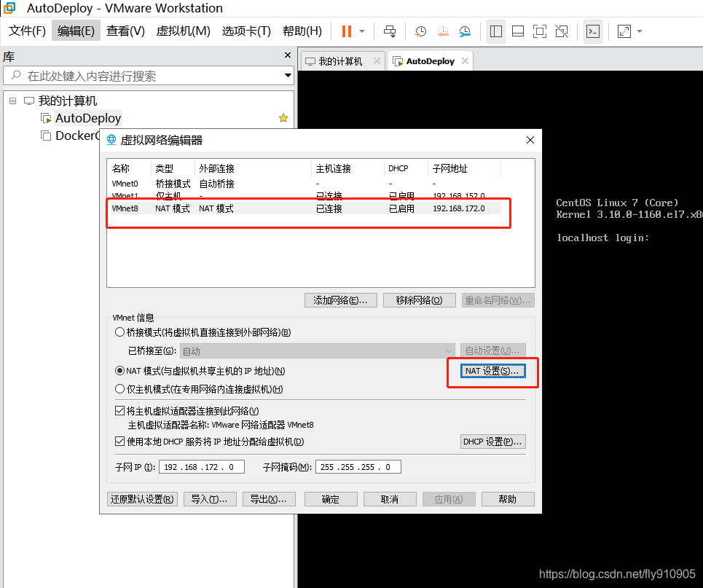Image resolution: width=703 pixels, height=588 pixels.
Task: Select the VMnet0 row in network list
Action: [305, 184]
